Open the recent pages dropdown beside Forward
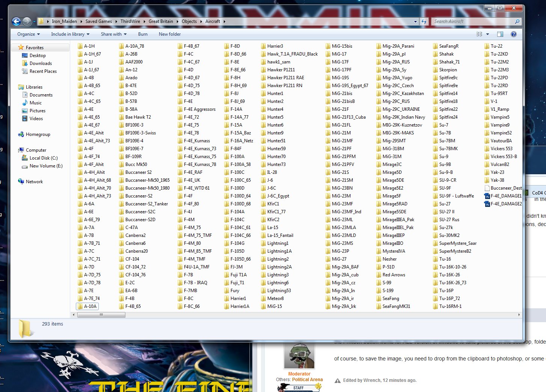Image resolution: width=546 pixels, height=392 pixels. [x=34, y=21]
